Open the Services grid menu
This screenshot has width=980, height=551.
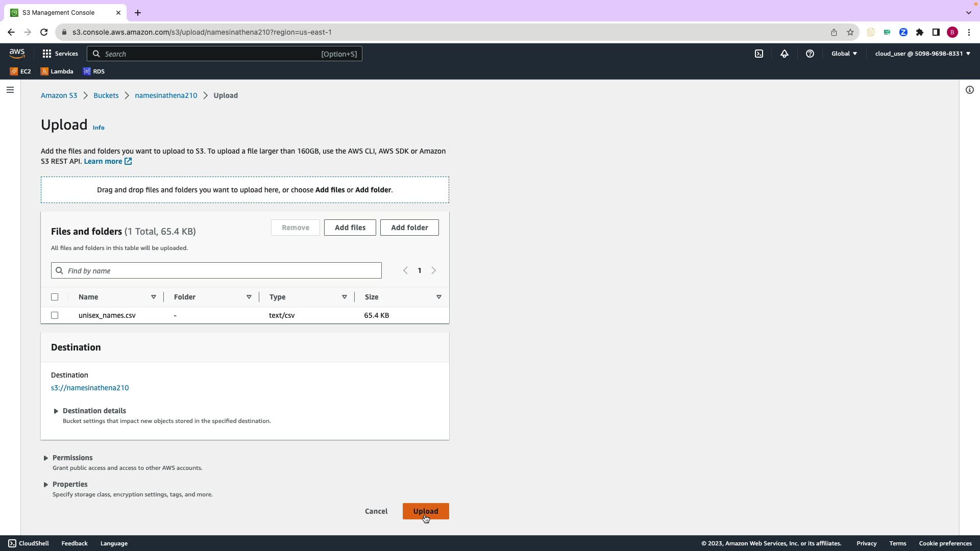[60, 54]
